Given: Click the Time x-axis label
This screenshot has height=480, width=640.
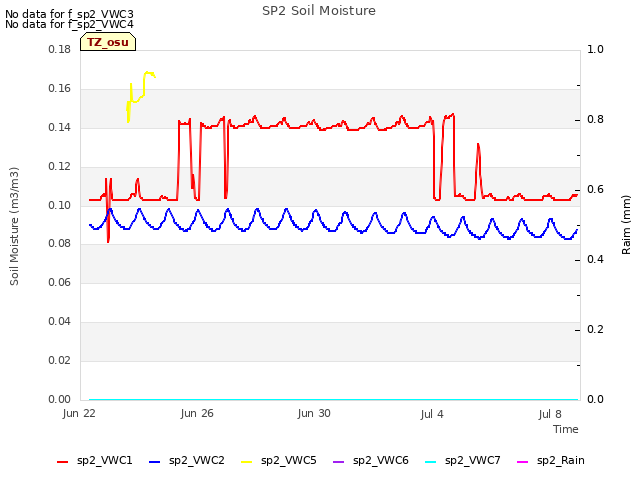Looking at the screenshot, I should 566,429.
